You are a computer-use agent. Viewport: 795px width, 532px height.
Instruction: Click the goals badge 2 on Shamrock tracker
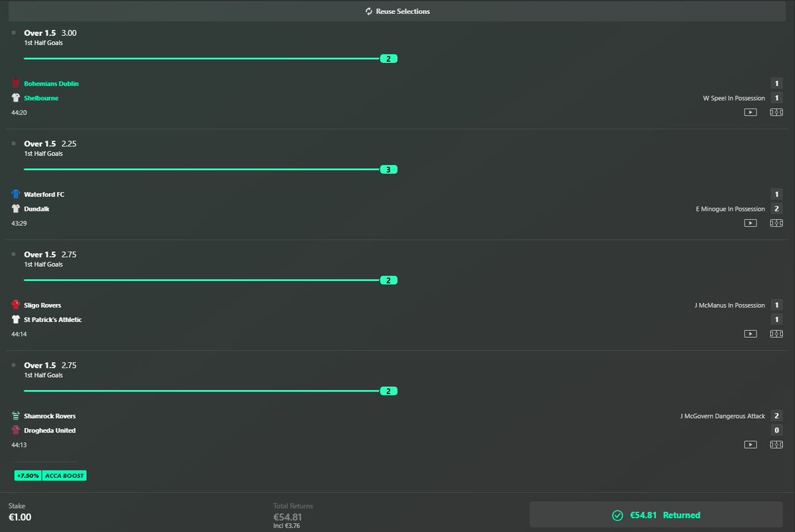tap(389, 391)
